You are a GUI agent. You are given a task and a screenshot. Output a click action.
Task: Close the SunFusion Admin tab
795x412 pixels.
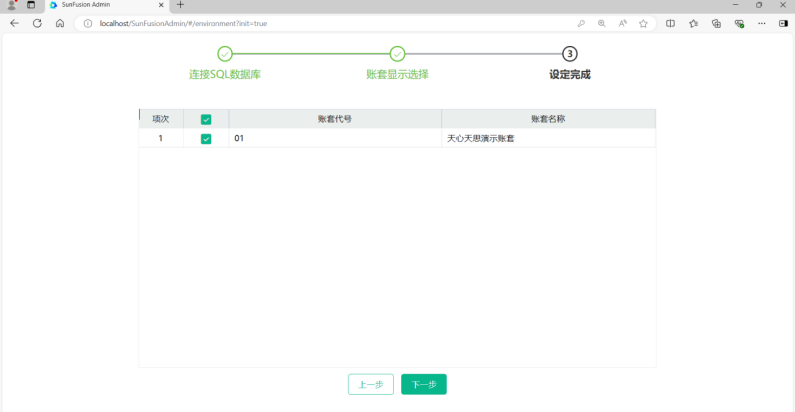click(x=161, y=5)
